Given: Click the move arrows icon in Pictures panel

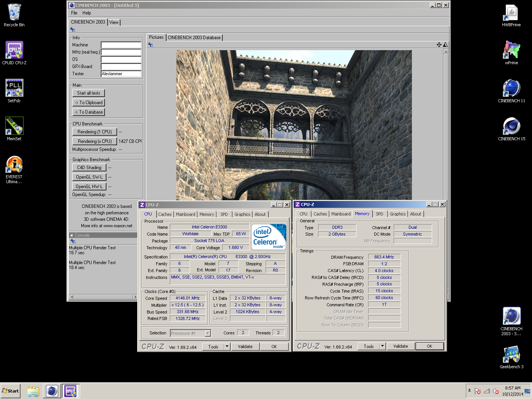Looking at the screenshot, I should 439,45.
